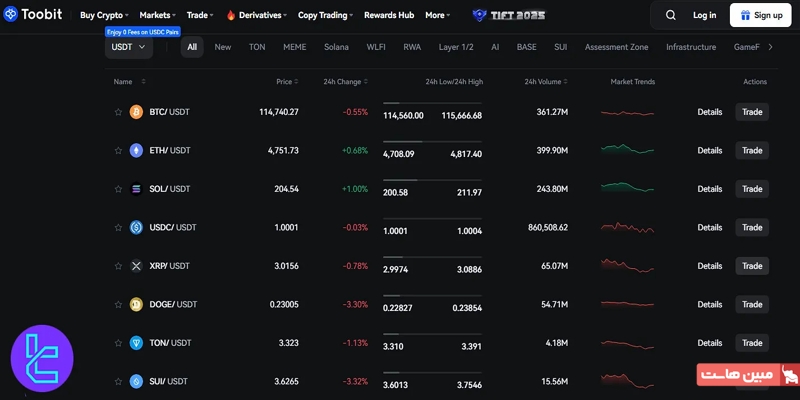Screen dimensions: 800x400
Task: Open search with the magnifier icon
Action: (670, 15)
